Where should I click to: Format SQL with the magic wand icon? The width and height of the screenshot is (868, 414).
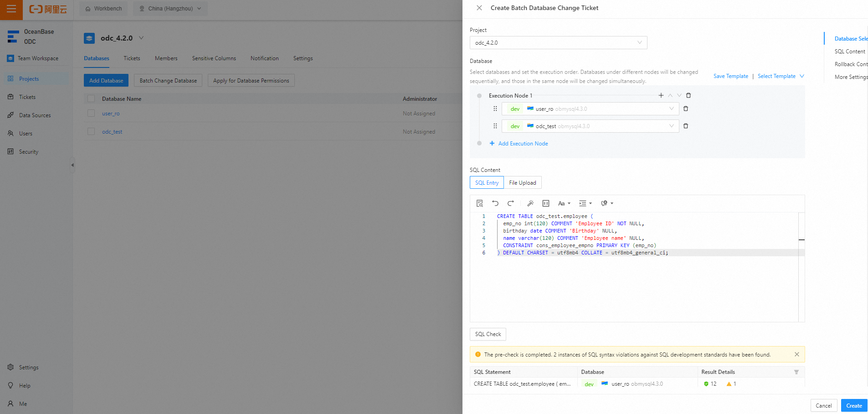pyautogui.click(x=530, y=203)
